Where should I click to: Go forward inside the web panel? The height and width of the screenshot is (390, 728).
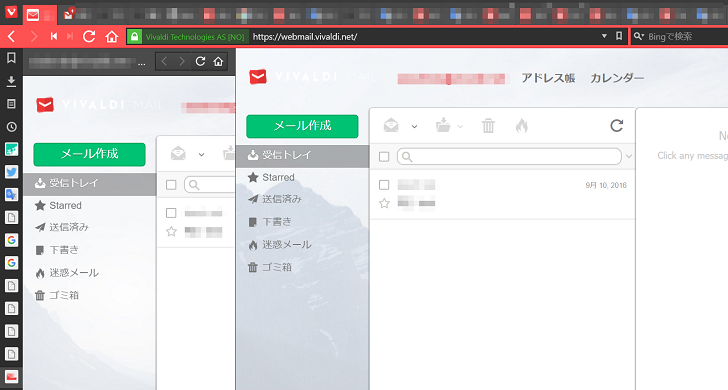[182, 61]
